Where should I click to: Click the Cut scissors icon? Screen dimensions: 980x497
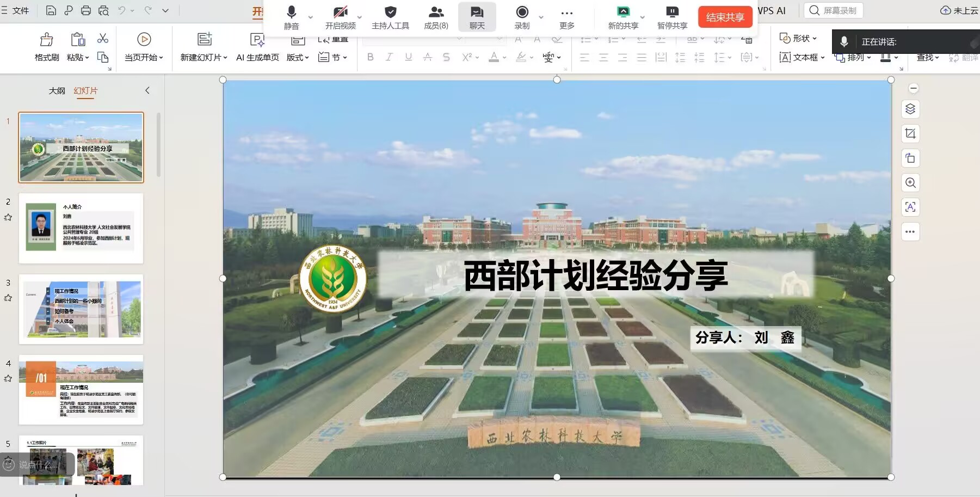point(103,39)
